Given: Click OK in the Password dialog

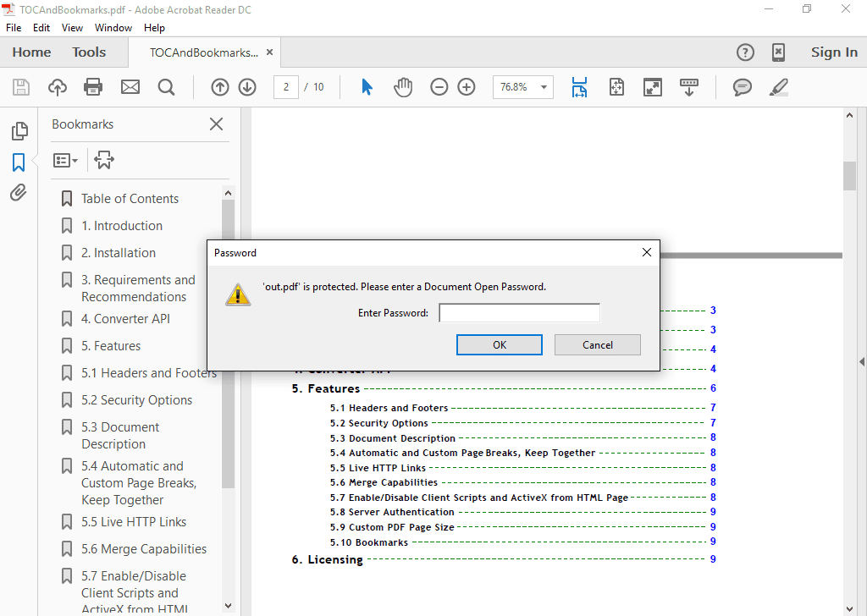Looking at the screenshot, I should tap(500, 344).
